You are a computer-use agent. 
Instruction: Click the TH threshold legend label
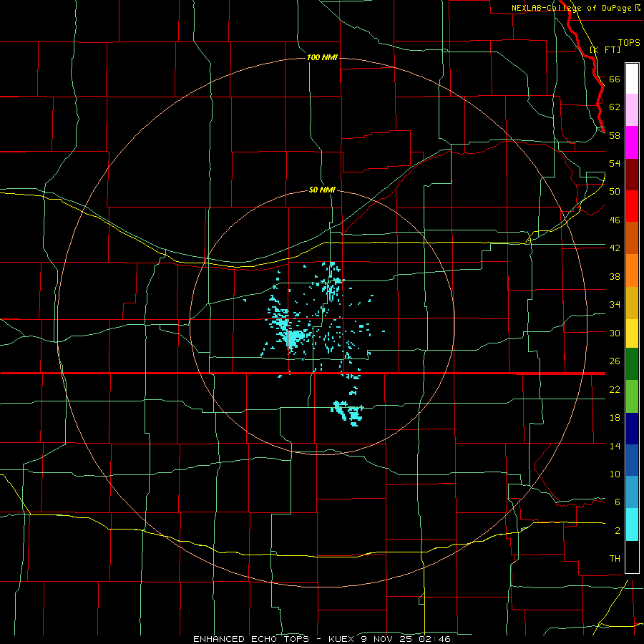click(615, 558)
